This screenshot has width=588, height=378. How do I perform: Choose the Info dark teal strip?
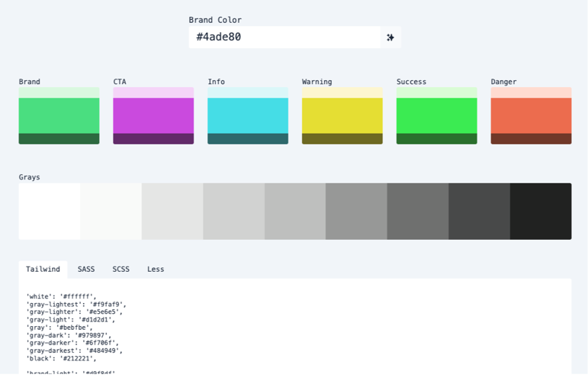[248, 138]
